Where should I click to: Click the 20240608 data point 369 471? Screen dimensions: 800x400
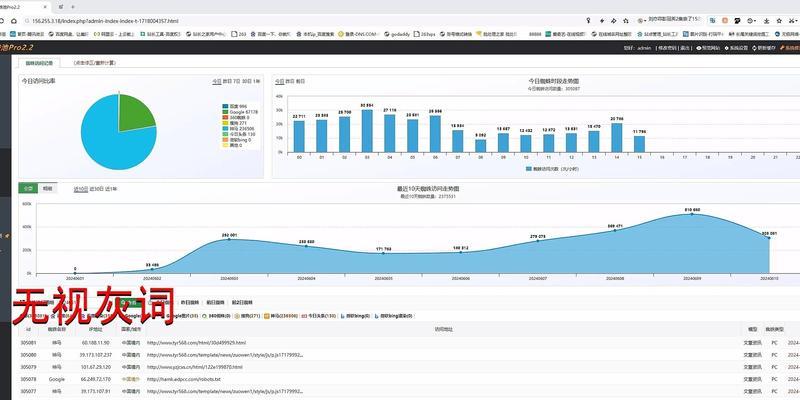tap(615, 231)
